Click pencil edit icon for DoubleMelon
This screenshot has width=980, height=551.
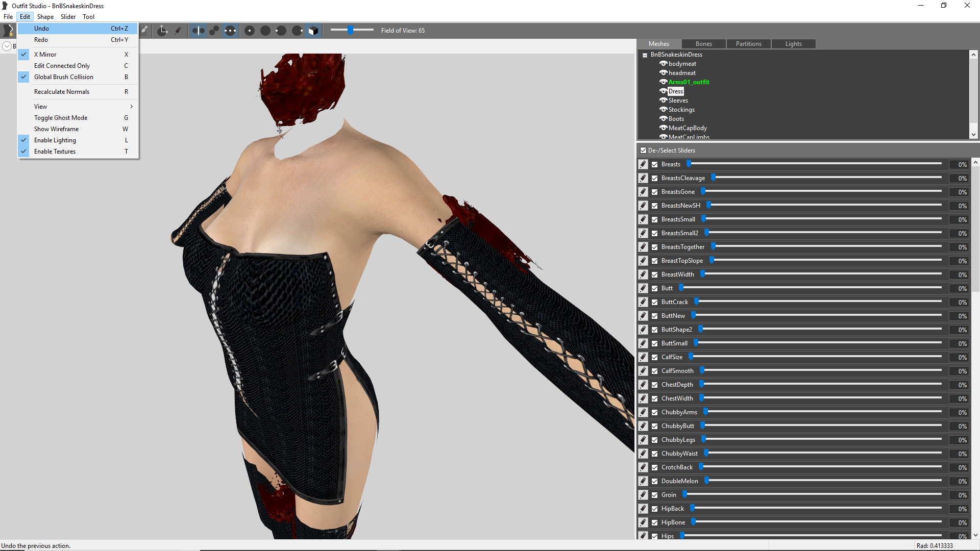(643, 481)
